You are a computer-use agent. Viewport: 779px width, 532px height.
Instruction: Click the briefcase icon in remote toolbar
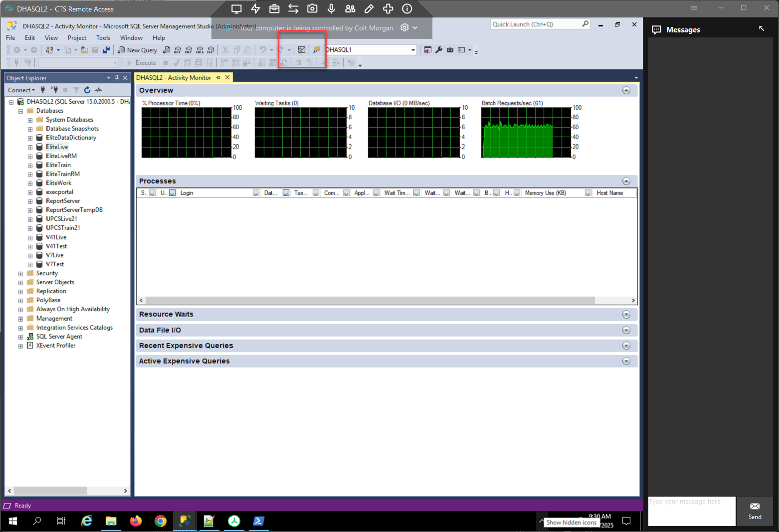[x=274, y=8]
